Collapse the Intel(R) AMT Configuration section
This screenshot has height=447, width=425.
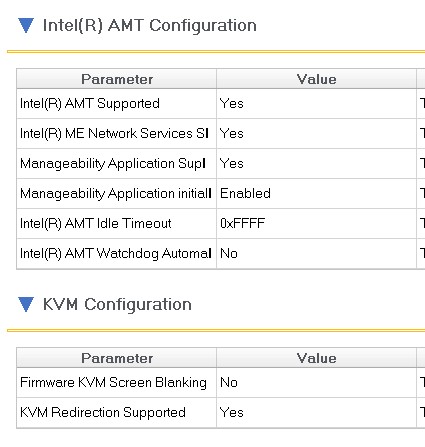click(x=26, y=26)
